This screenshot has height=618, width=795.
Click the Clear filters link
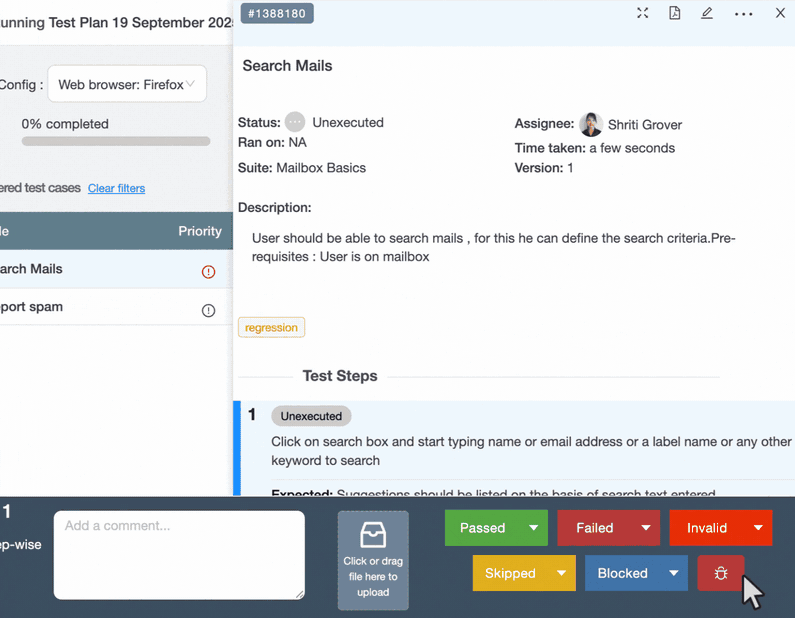(x=117, y=188)
